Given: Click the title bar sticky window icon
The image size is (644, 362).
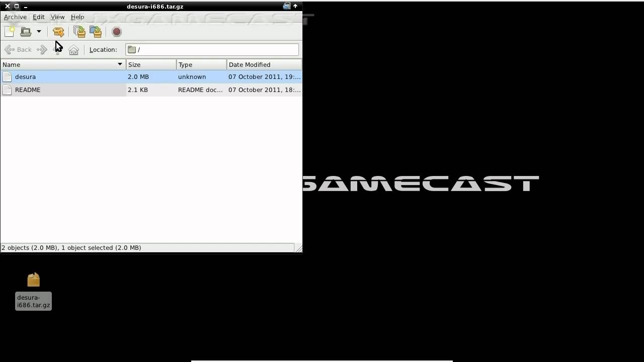Looking at the screenshot, I should [287, 6].
